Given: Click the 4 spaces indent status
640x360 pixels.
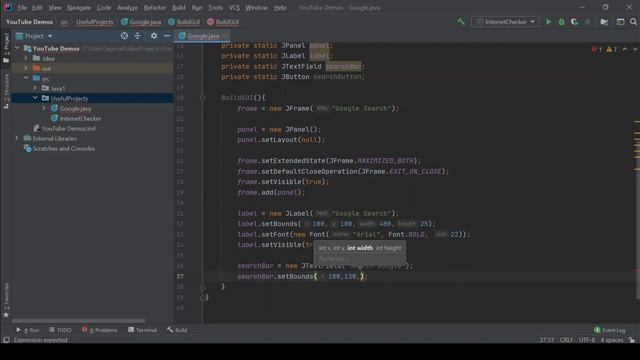Looking at the screenshot, I should pyautogui.click(x=611, y=340).
